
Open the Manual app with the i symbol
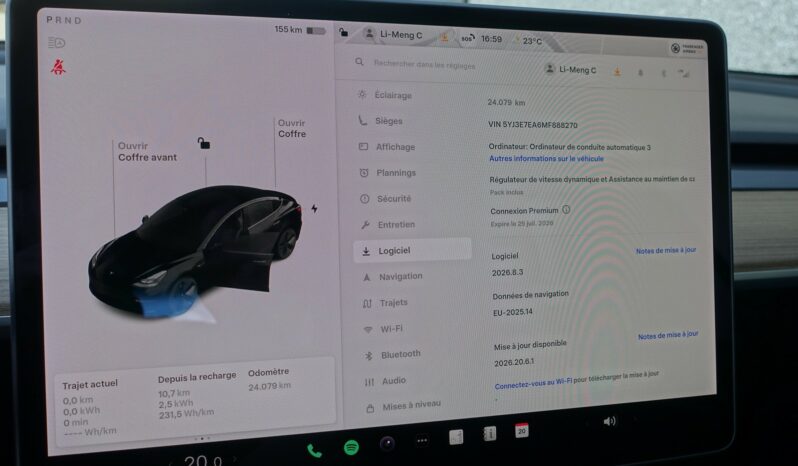[x=489, y=434]
